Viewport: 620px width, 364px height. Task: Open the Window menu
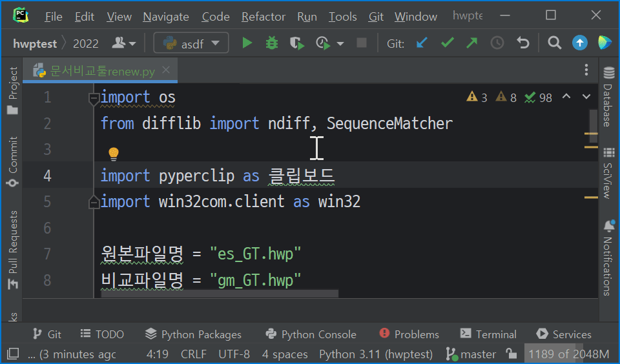(415, 17)
